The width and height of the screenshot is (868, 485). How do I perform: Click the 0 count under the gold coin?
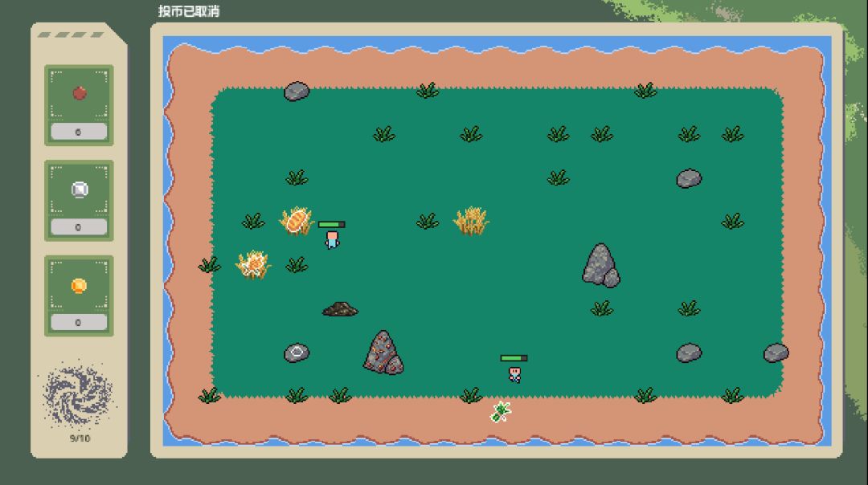pyautogui.click(x=79, y=322)
